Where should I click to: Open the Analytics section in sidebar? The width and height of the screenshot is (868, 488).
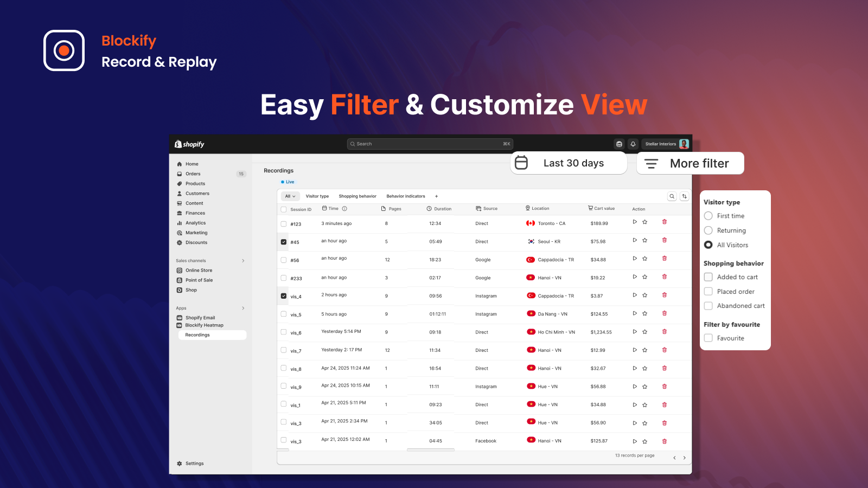(x=195, y=222)
